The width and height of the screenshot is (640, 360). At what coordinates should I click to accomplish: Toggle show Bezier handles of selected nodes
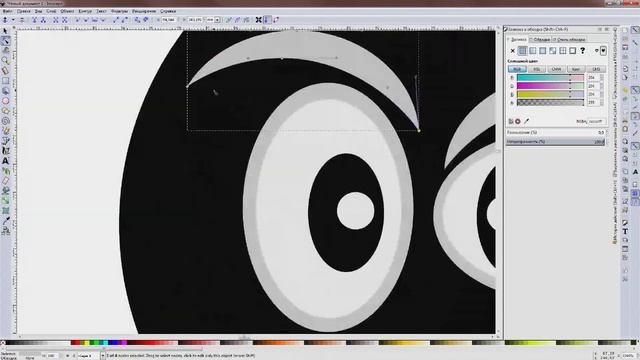point(267,20)
